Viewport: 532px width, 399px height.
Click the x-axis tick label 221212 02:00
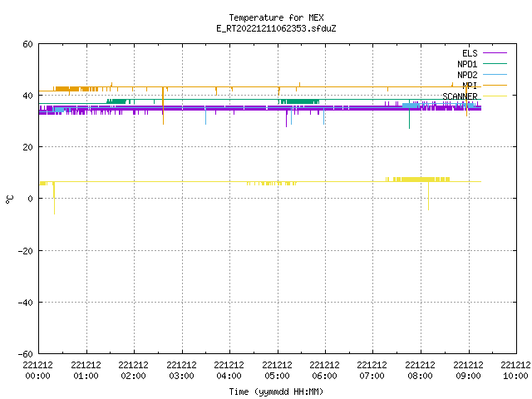point(133,371)
